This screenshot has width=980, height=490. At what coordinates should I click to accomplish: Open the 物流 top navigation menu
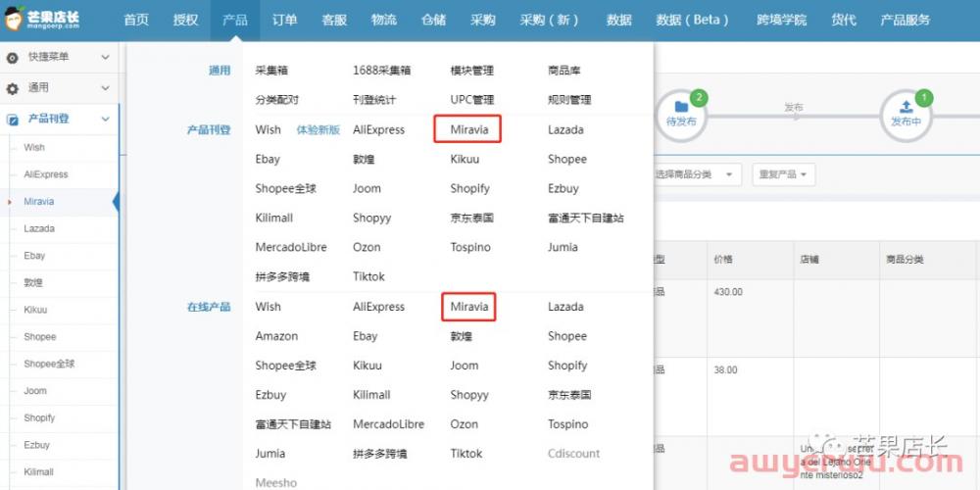(384, 20)
